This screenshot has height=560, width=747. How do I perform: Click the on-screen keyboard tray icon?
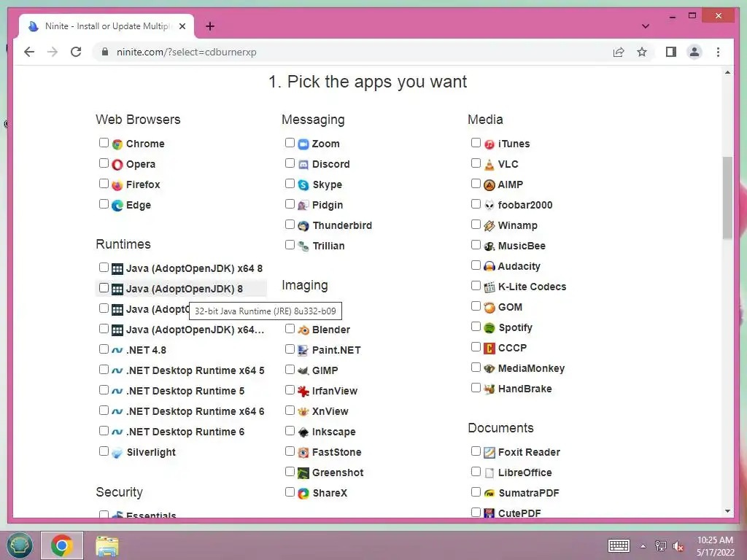(x=619, y=545)
